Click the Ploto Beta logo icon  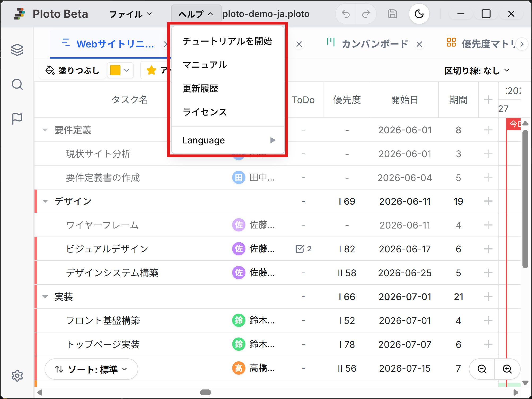pos(19,14)
